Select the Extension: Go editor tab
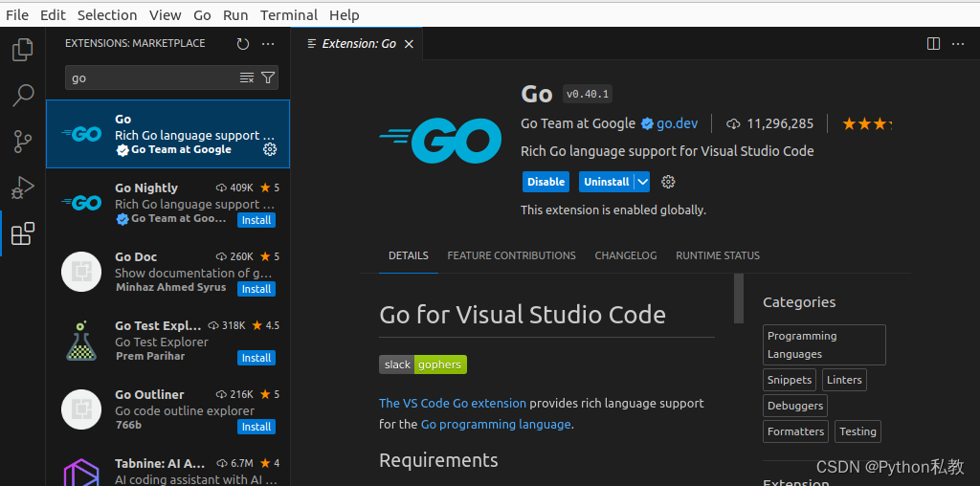This screenshot has height=486, width=980. (358, 44)
